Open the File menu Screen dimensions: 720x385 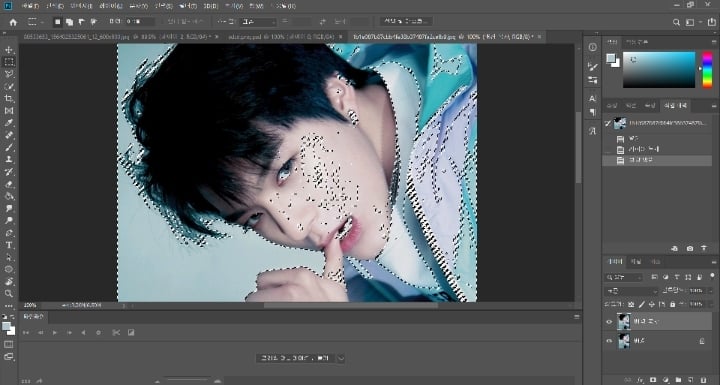30,6
